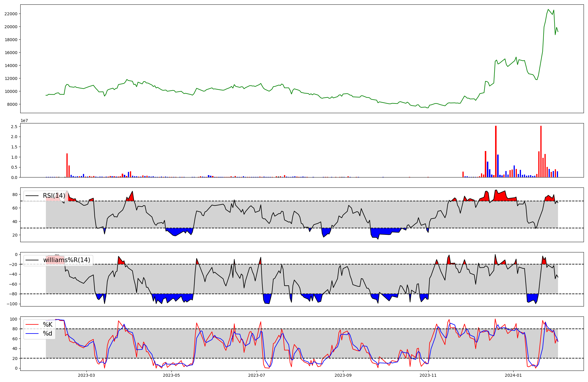
Task: Click the black RSI(14) legend line sample
Action: click(32, 196)
